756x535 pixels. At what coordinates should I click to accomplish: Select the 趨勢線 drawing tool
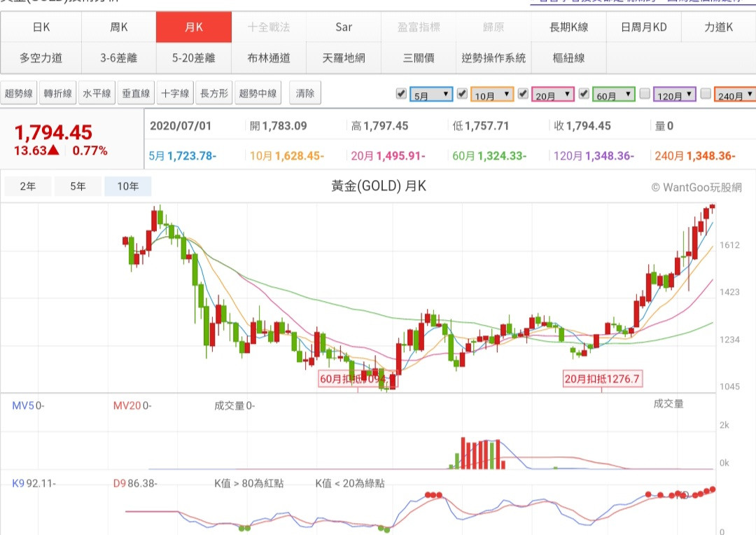coord(19,93)
